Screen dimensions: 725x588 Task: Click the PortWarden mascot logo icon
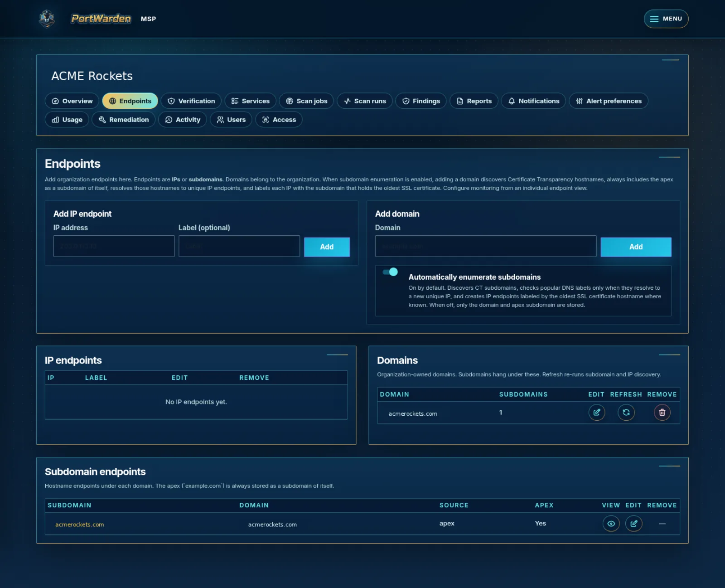point(47,19)
